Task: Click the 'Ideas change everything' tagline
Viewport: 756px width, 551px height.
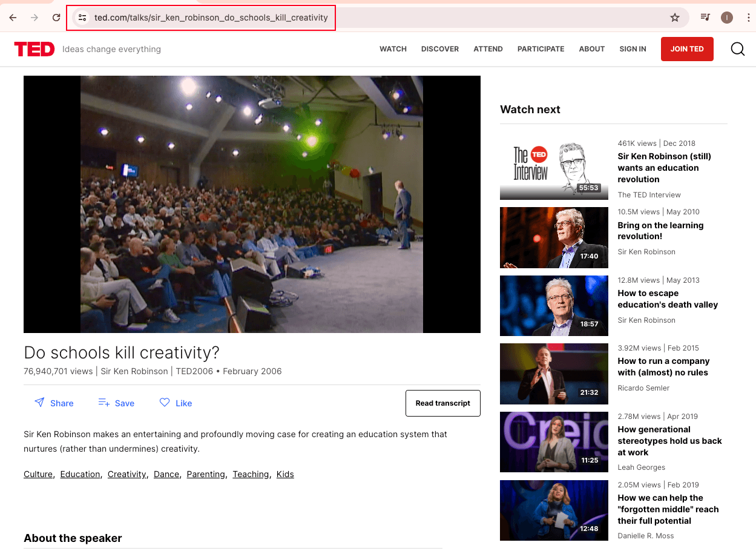Action: pos(111,49)
